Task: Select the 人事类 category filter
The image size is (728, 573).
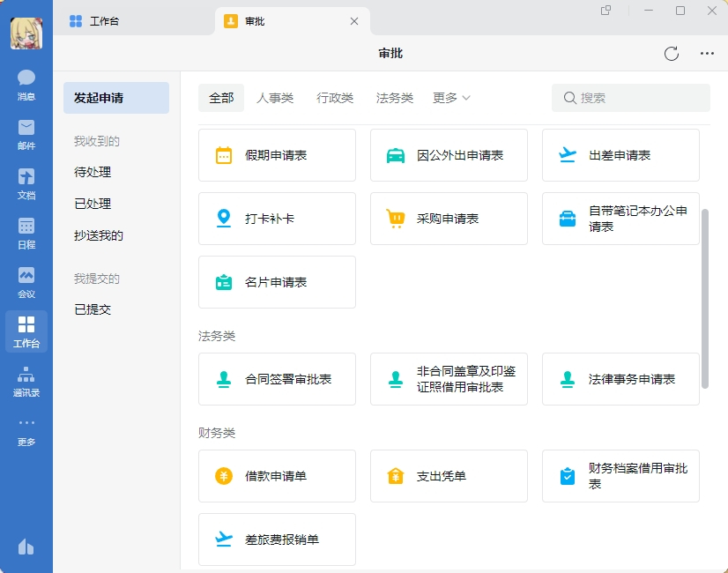Action: point(275,98)
